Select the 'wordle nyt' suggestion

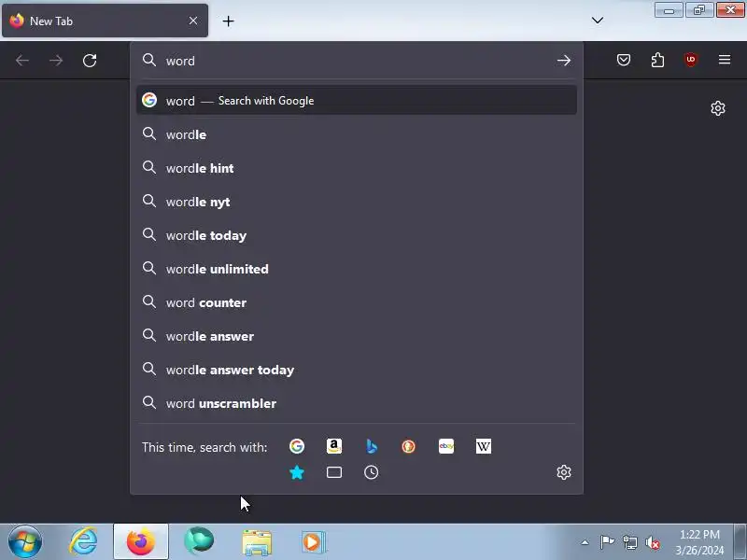click(x=357, y=202)
